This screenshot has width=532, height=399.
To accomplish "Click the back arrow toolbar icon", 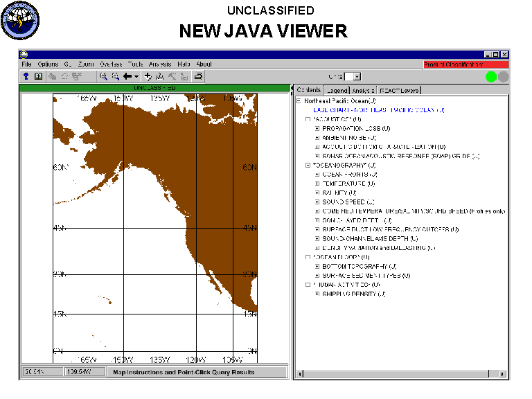I will [128, 76].
